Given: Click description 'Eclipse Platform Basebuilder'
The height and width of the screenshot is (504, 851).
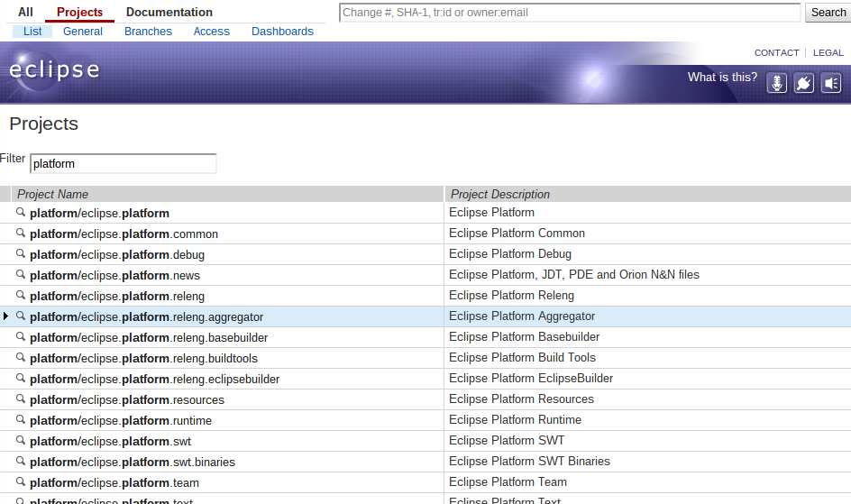Looking at the screenshot, I should pos(525,337).
